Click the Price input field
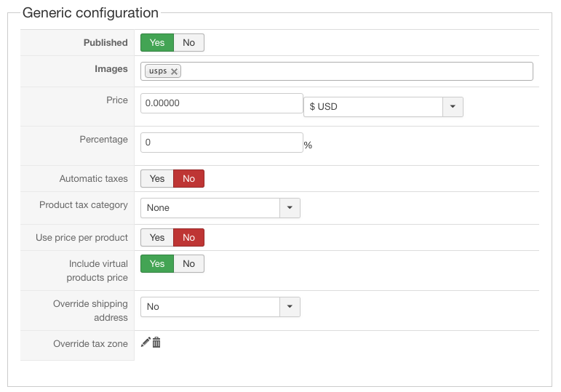 point(221,103)
